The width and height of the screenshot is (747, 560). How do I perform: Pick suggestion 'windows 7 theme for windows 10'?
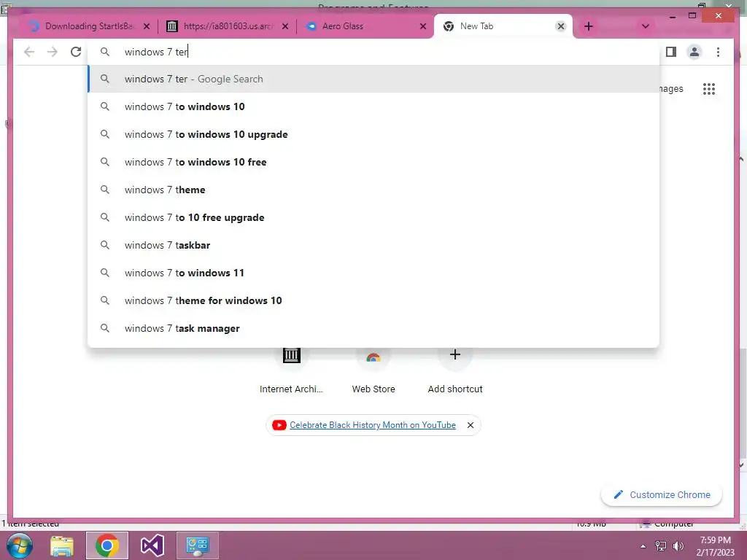(x=374, y=300)
